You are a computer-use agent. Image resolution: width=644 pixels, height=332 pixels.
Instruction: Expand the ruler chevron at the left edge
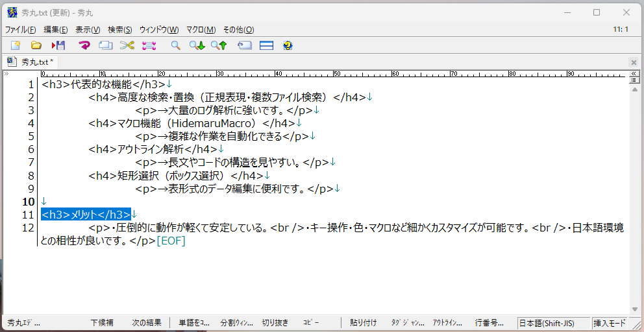[x=6, y=74]
